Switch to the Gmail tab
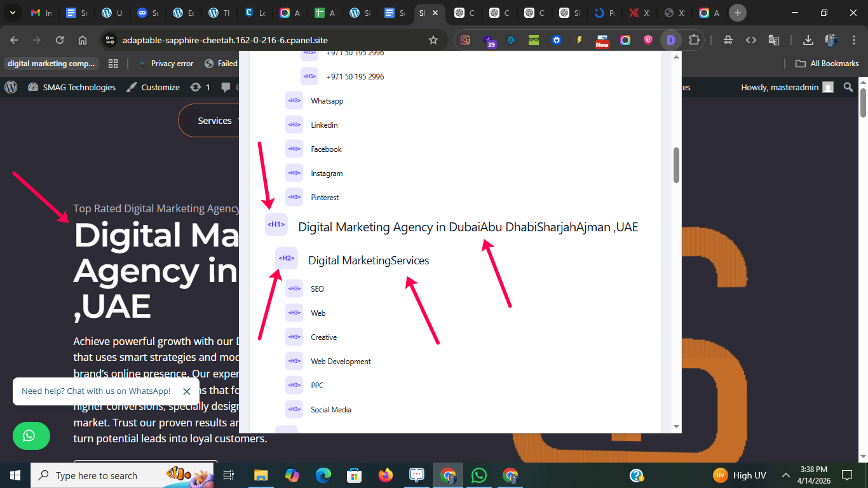The width and height of the screenshot is (868, 488). (41, 13)
